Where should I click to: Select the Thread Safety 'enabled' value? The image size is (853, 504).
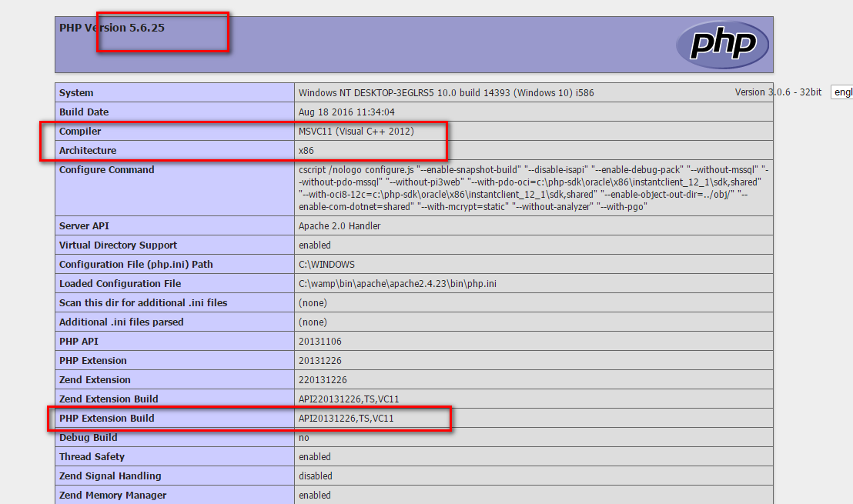click(314, 457)
